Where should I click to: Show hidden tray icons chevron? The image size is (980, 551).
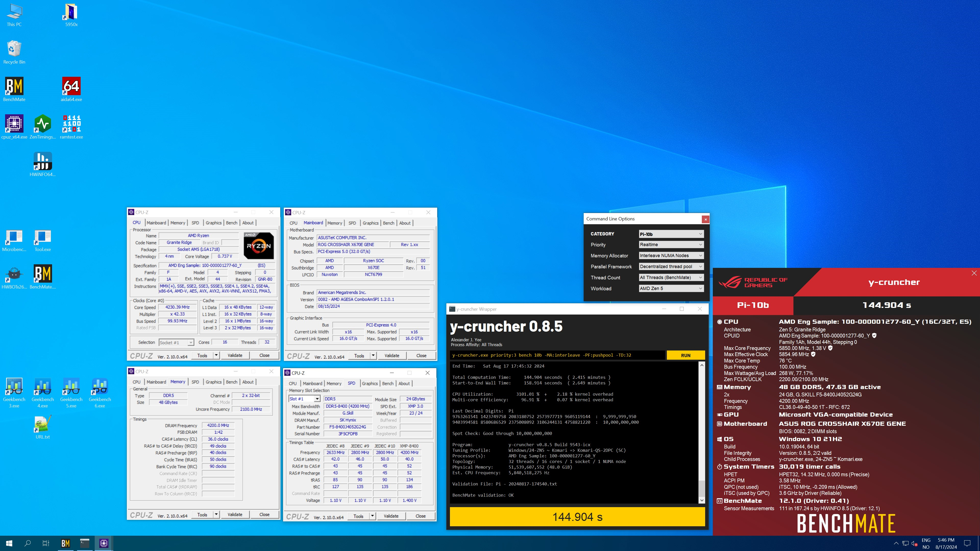(x=896, y=543)
